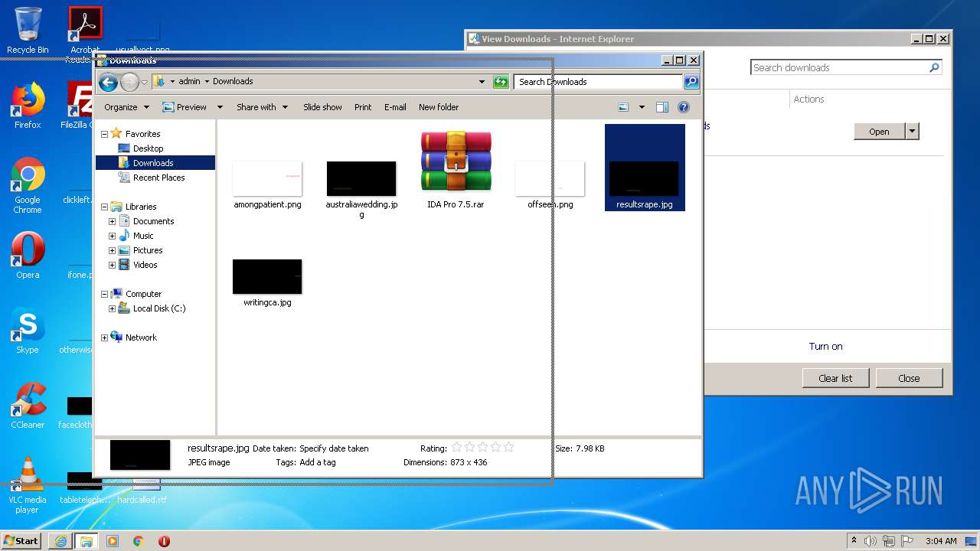The height and width of the screenshot is (551, 980).
Task: Click the fifth rating star in details pane
Action: pos(508,448)
